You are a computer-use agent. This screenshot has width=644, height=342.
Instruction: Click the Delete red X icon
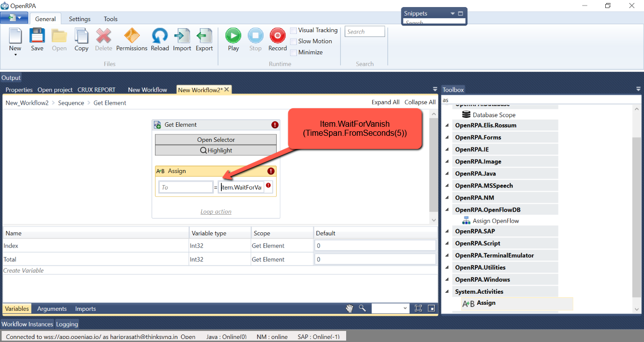pyautogui.click(x=104, y=36)
